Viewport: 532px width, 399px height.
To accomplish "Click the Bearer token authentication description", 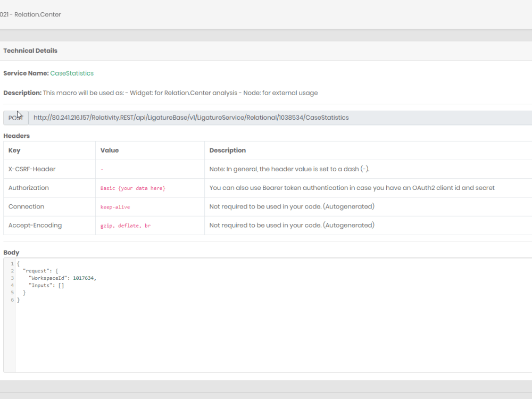I will pyautogui.click(x=352, y=188).
